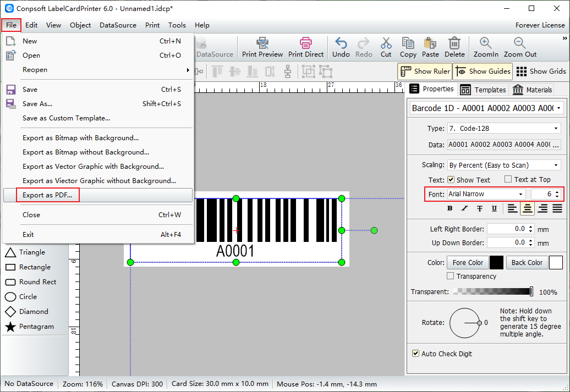The height and width of the screenshot is (392, 570).
Task: Choose Exit from the File menu
Action: click(98, 235)
